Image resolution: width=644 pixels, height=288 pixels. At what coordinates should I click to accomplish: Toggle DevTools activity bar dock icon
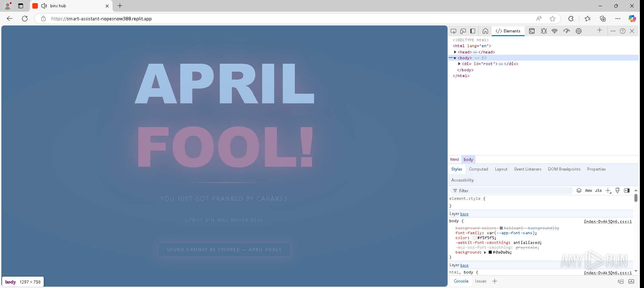pyautogui.click(x=473, y=31)
